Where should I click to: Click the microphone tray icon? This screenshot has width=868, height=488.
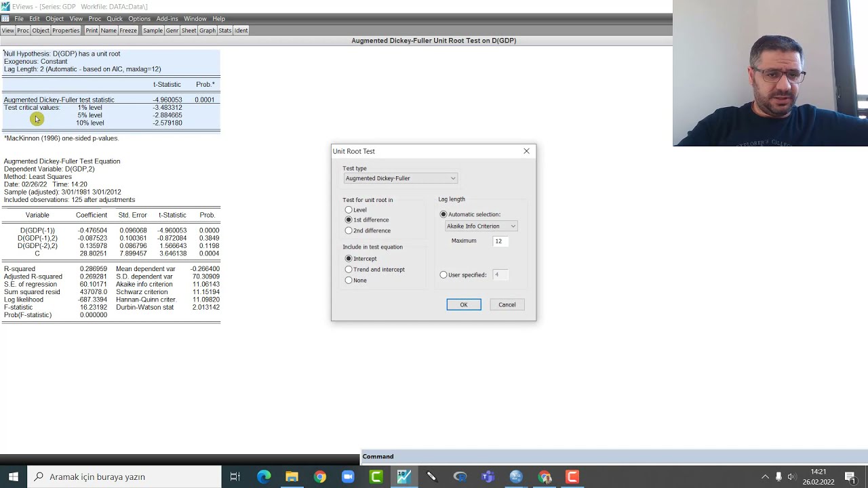tap(778, 476)
